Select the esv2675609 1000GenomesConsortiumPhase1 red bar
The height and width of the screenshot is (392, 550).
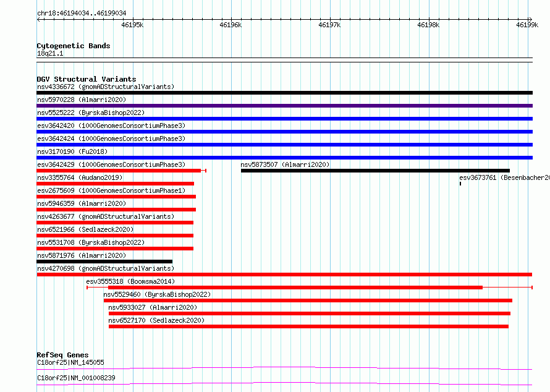[x=116, y=197]
